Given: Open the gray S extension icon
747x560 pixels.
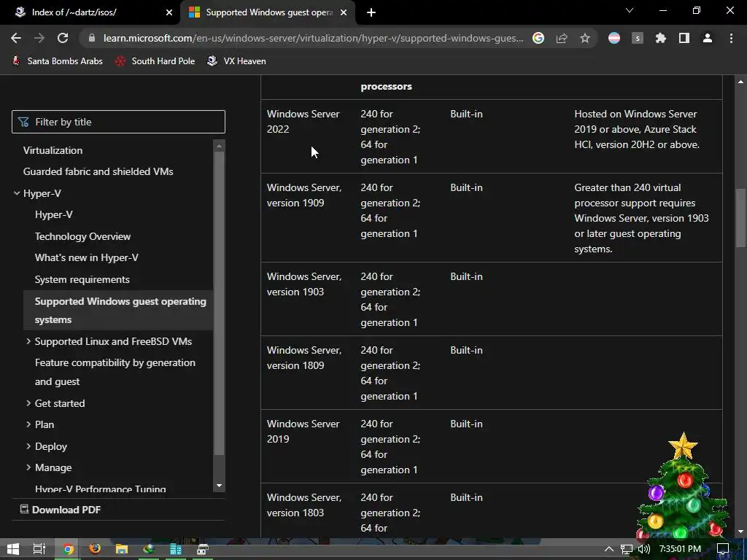Looking at the screenshot, I should click(638, 38).
